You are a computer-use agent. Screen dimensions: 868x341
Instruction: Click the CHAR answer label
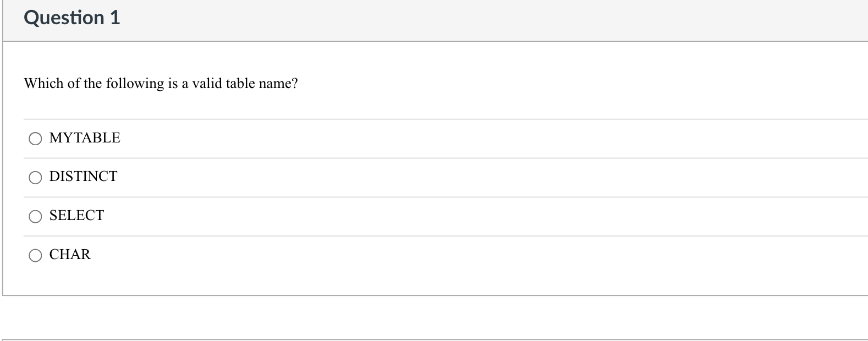[70, 254]
